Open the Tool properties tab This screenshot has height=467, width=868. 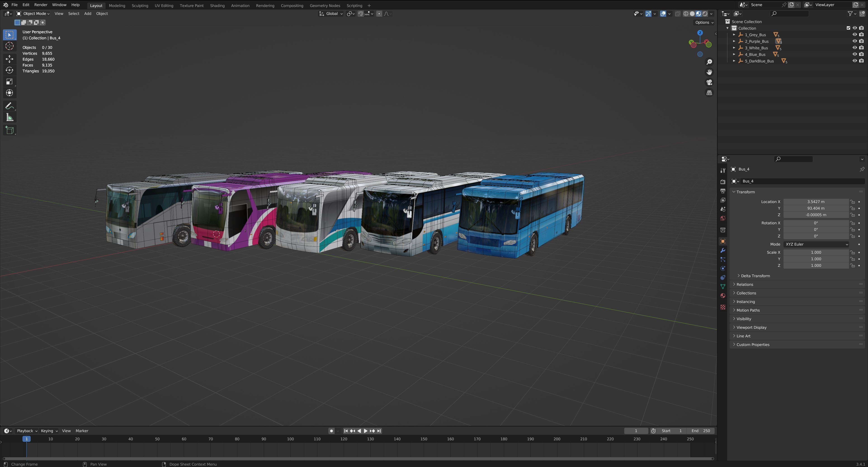point(722,171)
